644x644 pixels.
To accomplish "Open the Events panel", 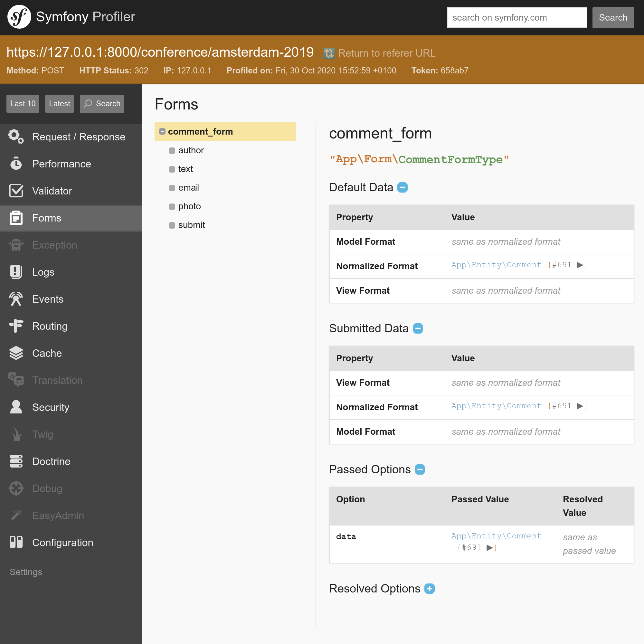I will [x=71, y=299].
